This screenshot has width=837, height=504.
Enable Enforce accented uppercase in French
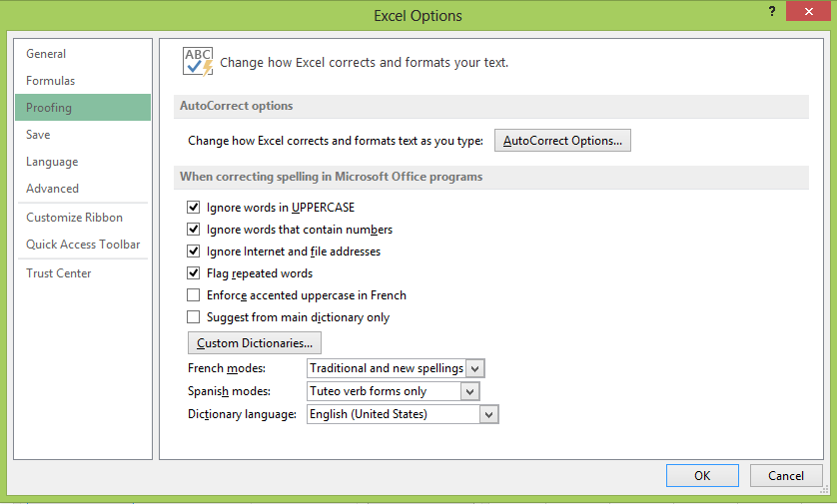(193, 295)
